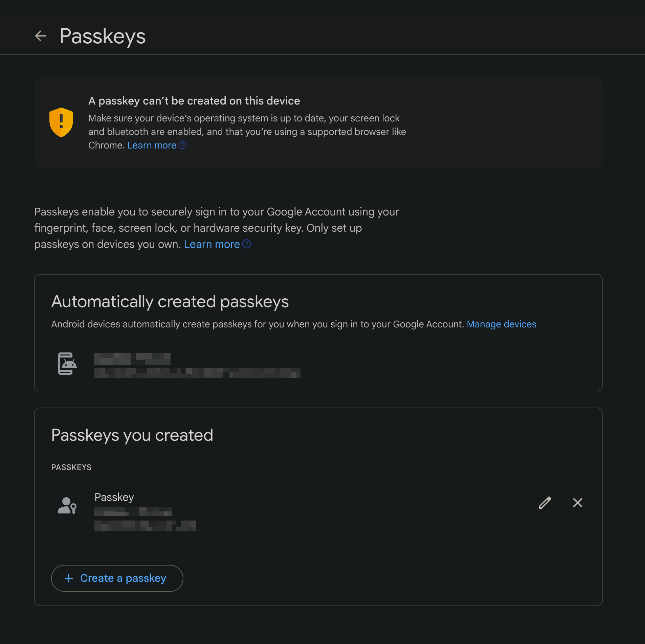Click the Create a passkey button
The width and height of the screenshot is (645, 644).
click(x=117, y=578)
